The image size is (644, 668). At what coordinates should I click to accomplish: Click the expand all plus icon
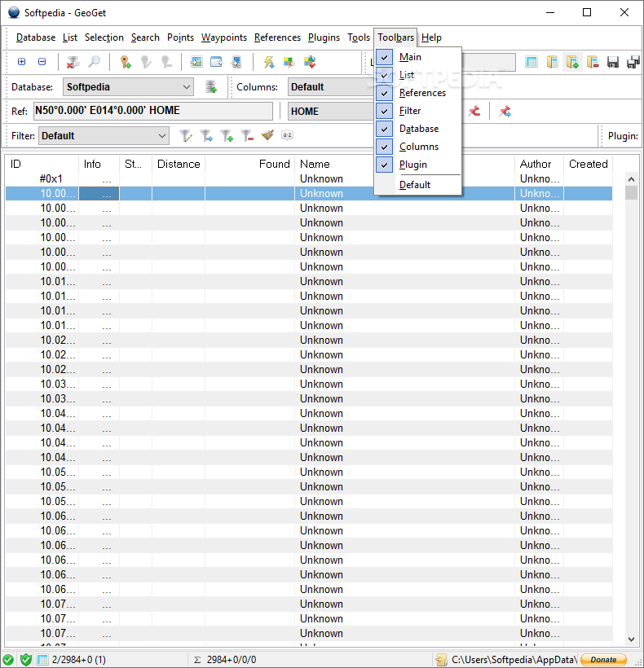coord(21,62)
